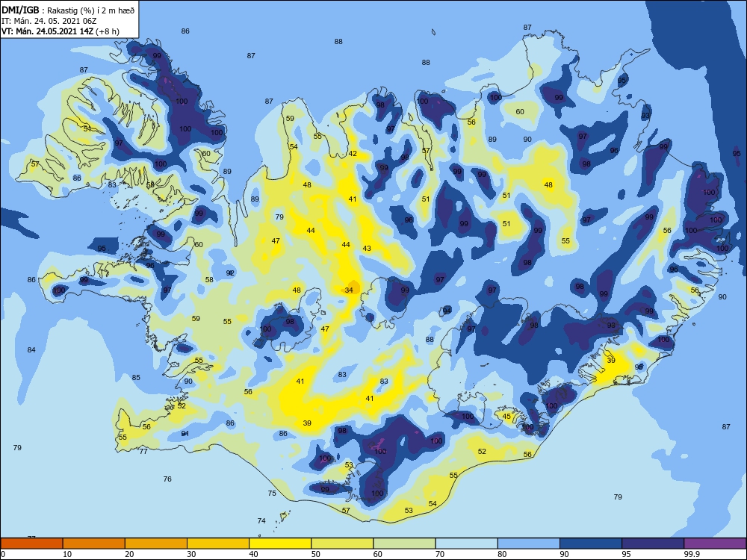Select the legend tick label 40
This screenshot has width=747, height=560.
[x=253, y=554]
